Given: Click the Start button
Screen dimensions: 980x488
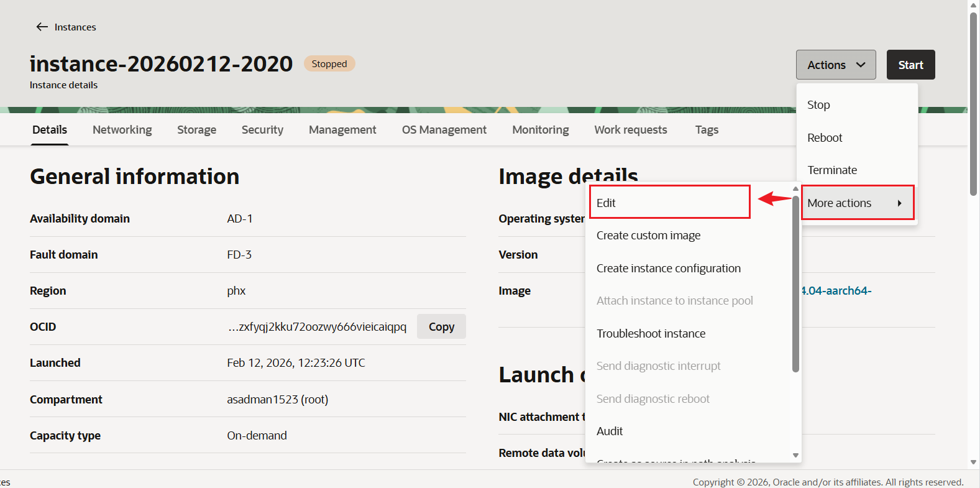Looking at the screenshot, I should pyautogui.click(x=910, y=65).
